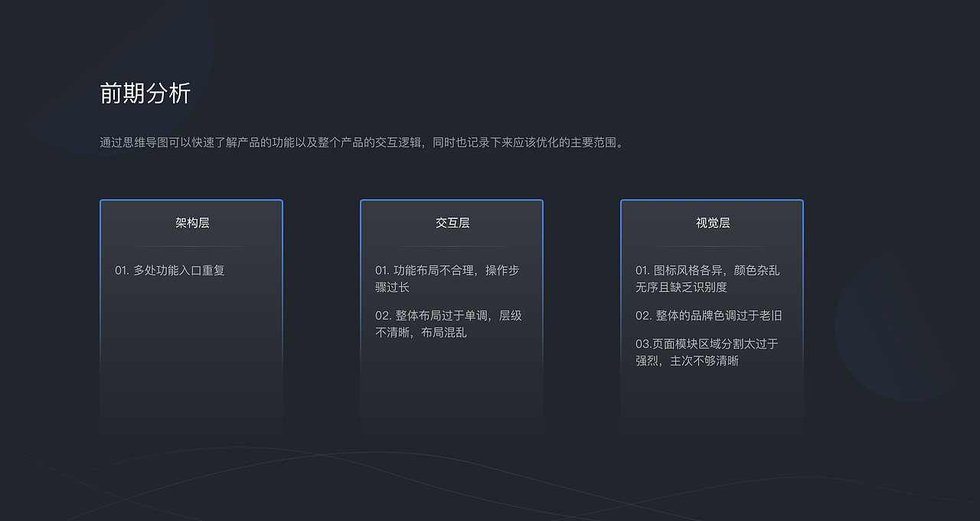Click the 架构层 card title
Viewport: 980px width, 521px height.
[x=192, y=223]
